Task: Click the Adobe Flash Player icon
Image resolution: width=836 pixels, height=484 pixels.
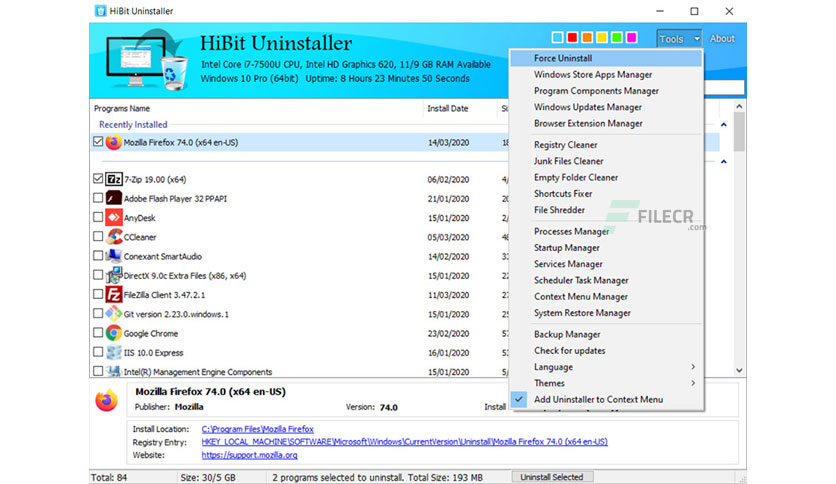Action: click(114, 198)
